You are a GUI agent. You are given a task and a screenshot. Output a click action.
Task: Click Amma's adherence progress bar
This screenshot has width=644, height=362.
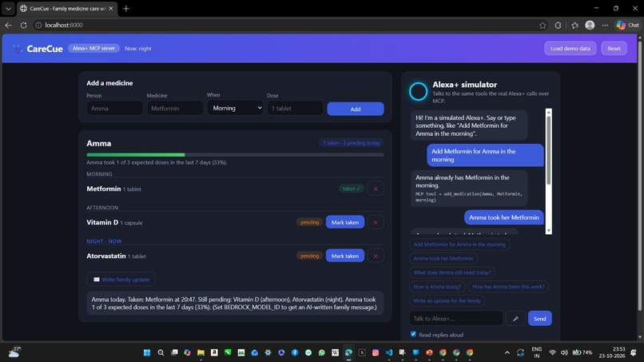tap(235, 155)
